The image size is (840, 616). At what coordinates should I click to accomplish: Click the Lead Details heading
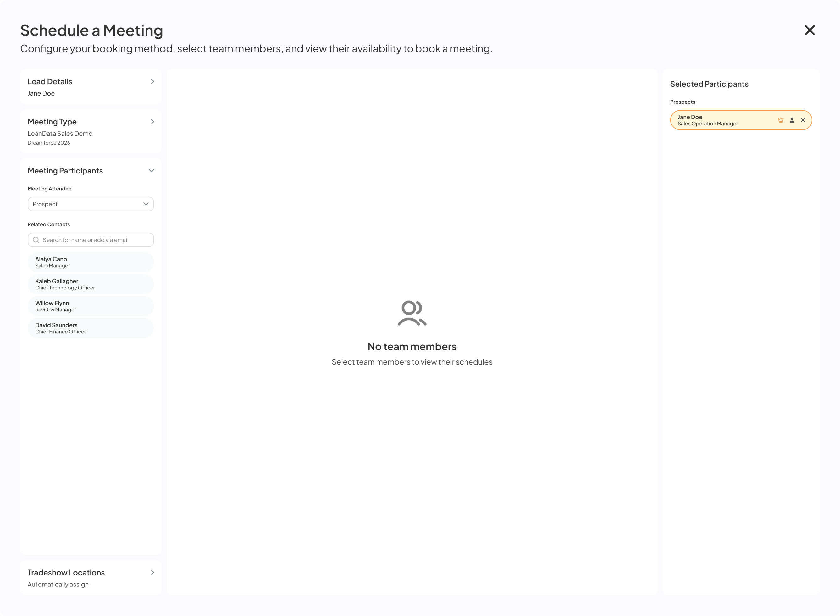point(50,81)
